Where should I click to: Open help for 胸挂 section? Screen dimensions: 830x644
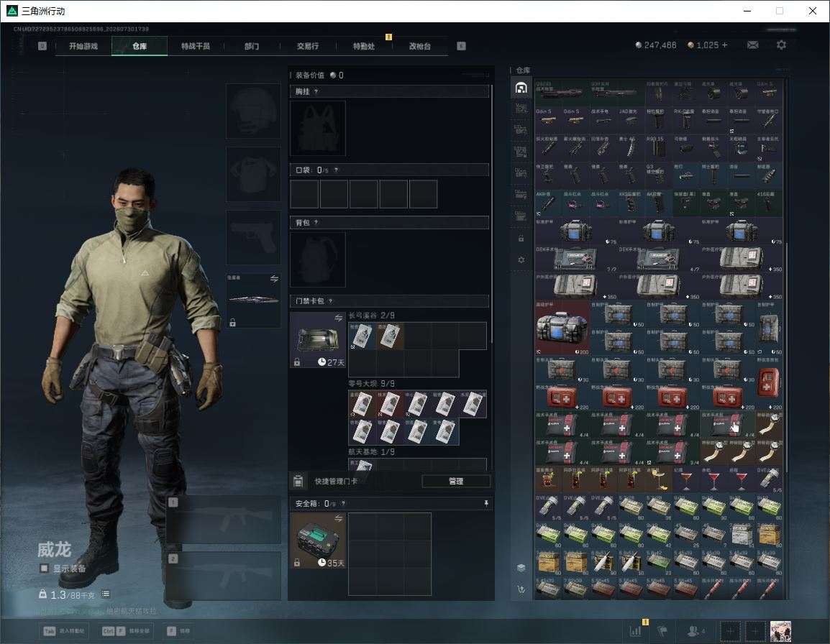[316, 91]
